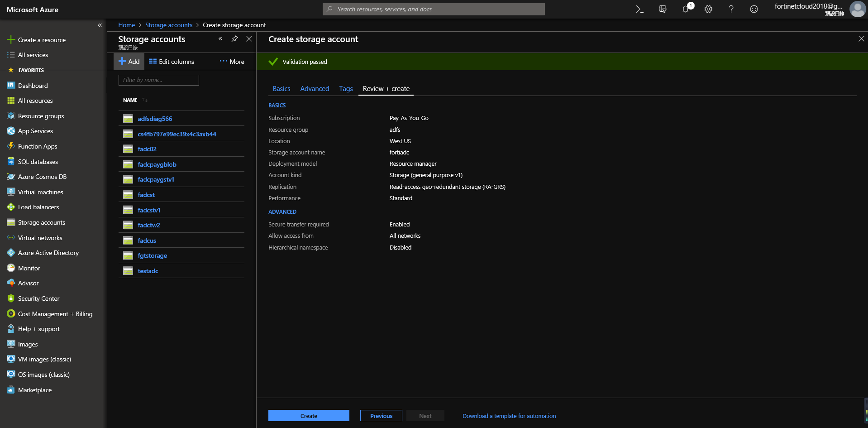Open Download a template for automation
The width and height of the screenshot is (868, 428).
tap(509, 415)
